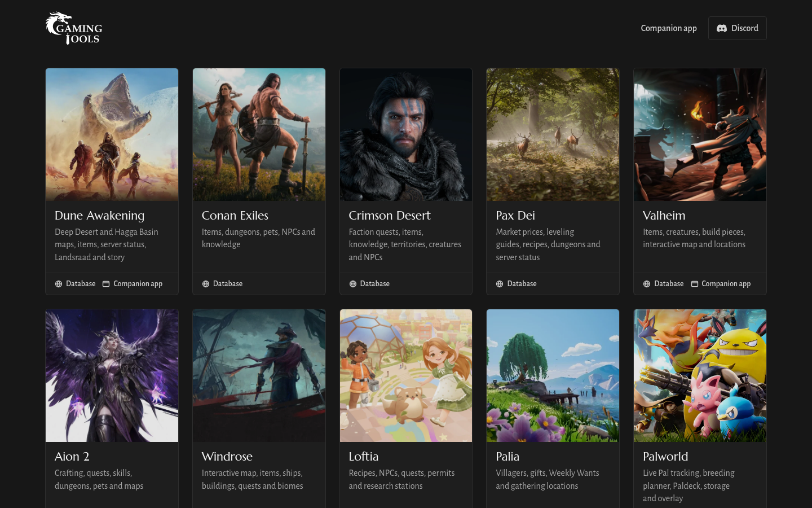Open the Dune Awakening Companion app link

(133, 284)
